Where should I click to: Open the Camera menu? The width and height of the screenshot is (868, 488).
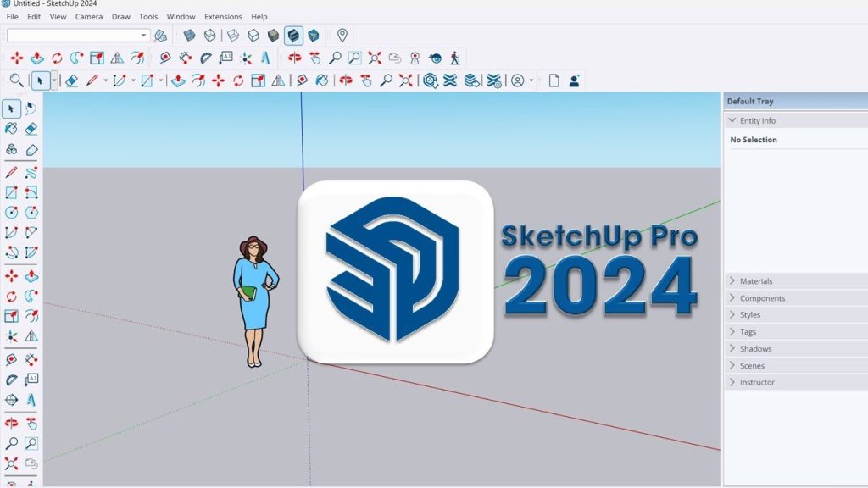(x=88, y=17)
